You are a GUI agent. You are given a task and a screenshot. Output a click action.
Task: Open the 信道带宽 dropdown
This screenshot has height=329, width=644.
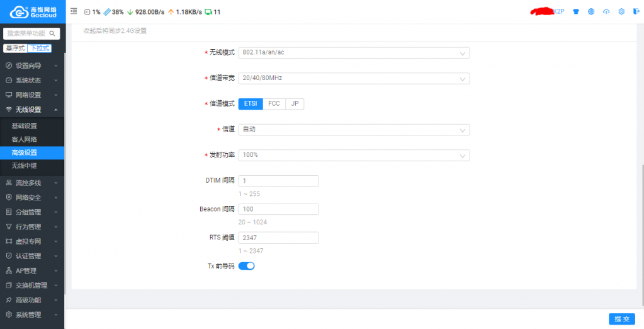click(354, 79)
